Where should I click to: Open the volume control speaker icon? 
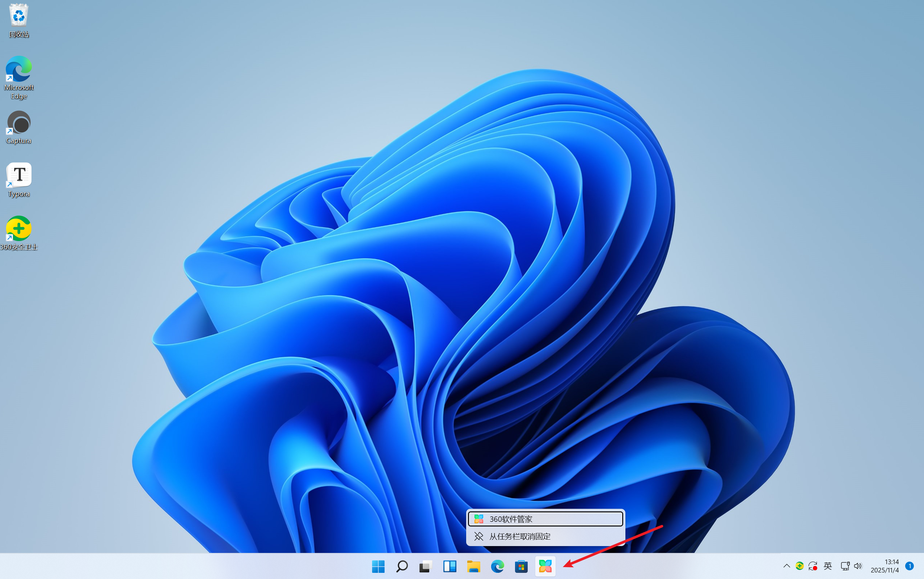pos(858,566)
